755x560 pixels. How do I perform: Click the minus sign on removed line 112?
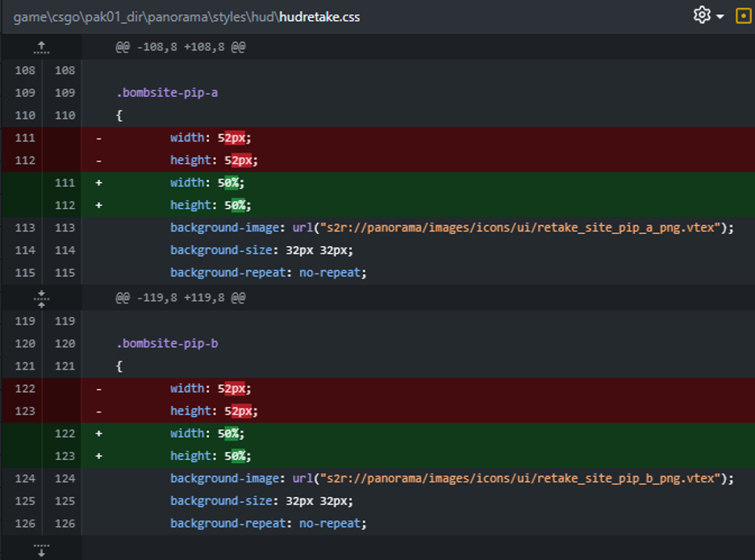click(x=99, y=161)
